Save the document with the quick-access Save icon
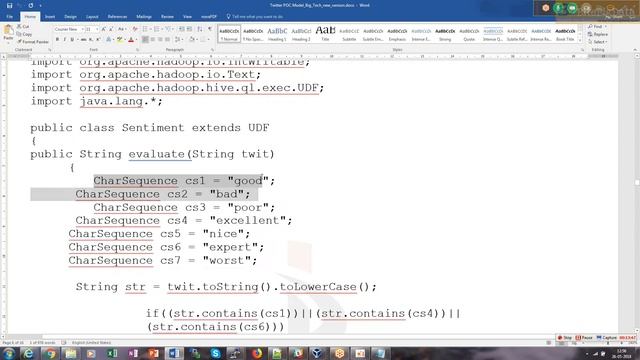Screen dimensions: 640x360 click(9, 6)
